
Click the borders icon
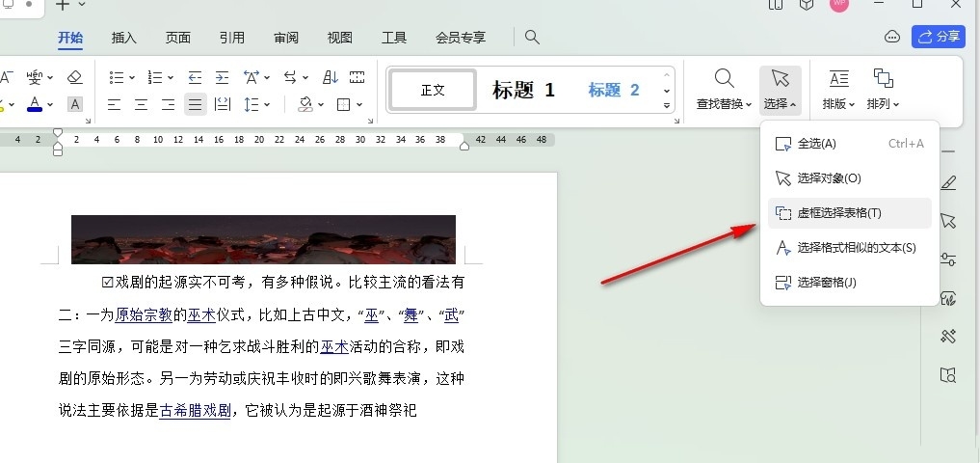[344, 104]
